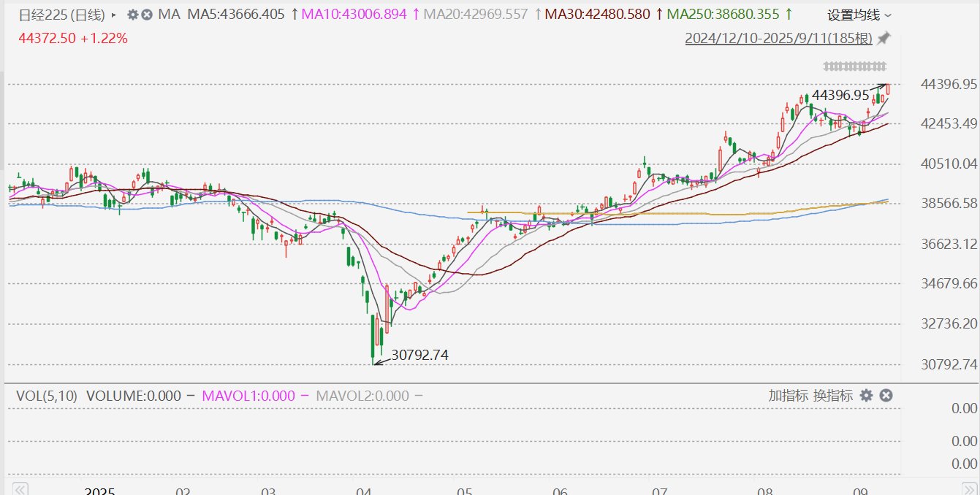Pin the date range with the pushpin icon
Screen dimensions: 980x495
pyautogui.click(x=884, y=38)
